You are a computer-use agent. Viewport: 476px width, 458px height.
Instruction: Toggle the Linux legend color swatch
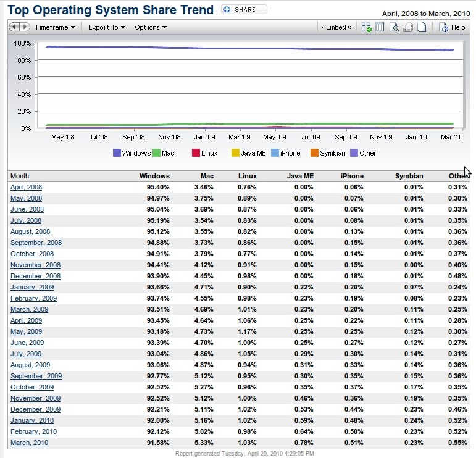[196, 153]
